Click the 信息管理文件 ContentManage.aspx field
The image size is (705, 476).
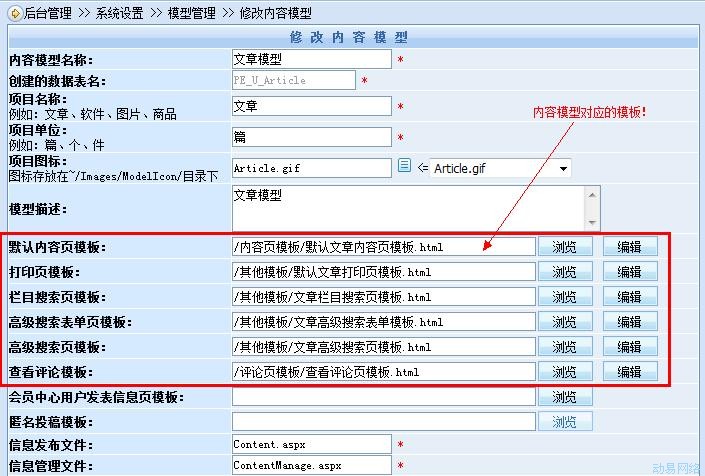pos(311,465)
